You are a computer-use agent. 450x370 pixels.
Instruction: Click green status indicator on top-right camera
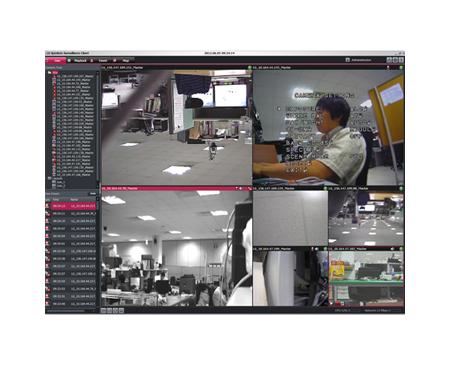[x=401, y=68]
